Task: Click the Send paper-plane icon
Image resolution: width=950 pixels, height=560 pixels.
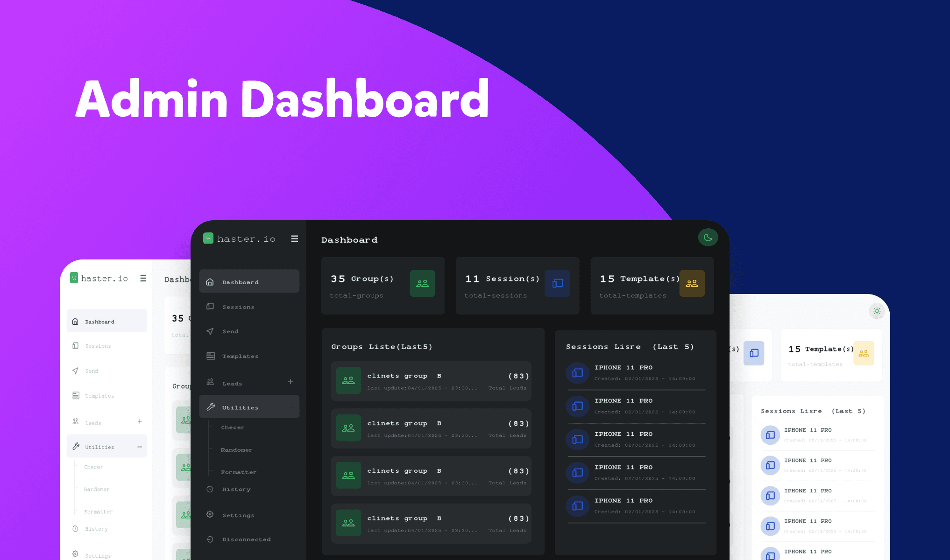Action: point(210,331)
